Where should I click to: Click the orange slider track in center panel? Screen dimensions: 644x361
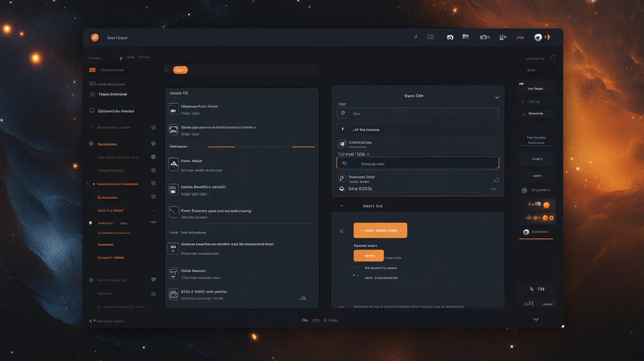[x=261, y=146]
